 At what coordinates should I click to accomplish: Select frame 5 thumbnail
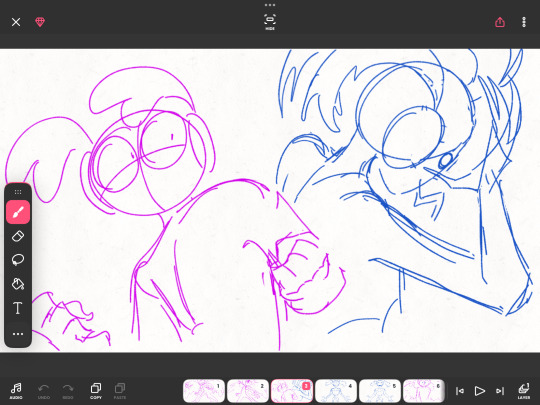(380, 391)
